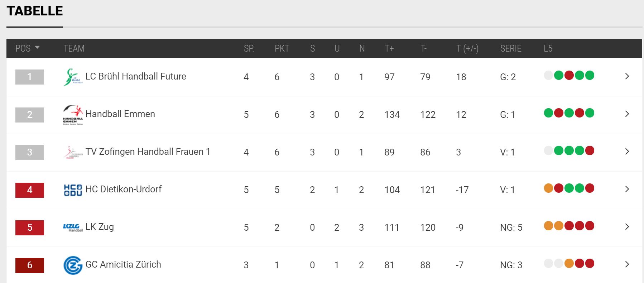
Task: Click the HC Dietikon-Urdorf HCDU logo
Action: pos(73,190)
